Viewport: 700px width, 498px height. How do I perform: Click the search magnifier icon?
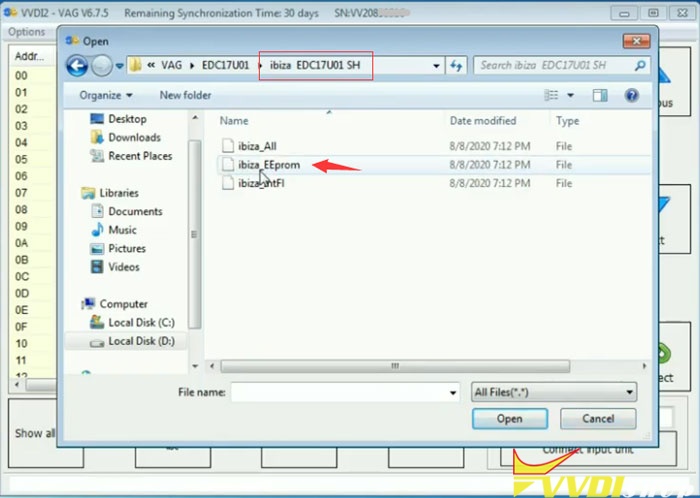click(x=640, y=66)
